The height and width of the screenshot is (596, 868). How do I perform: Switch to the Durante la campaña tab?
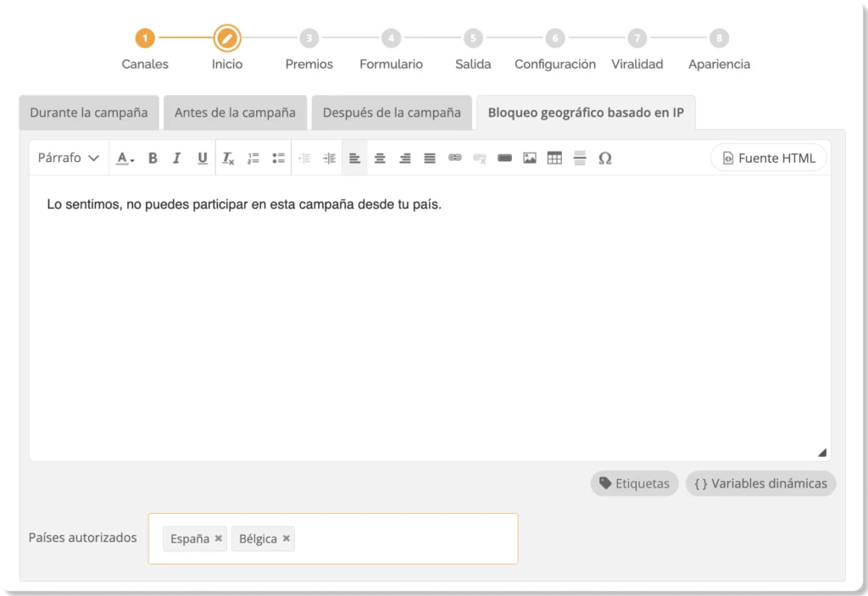coord(89,113)
